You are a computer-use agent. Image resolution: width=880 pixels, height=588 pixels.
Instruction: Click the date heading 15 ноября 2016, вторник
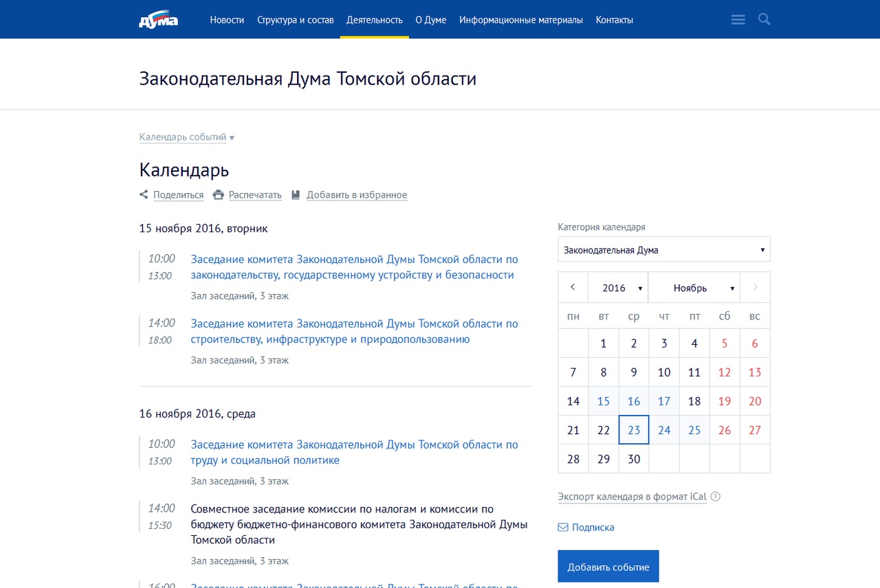coord(203,229)
